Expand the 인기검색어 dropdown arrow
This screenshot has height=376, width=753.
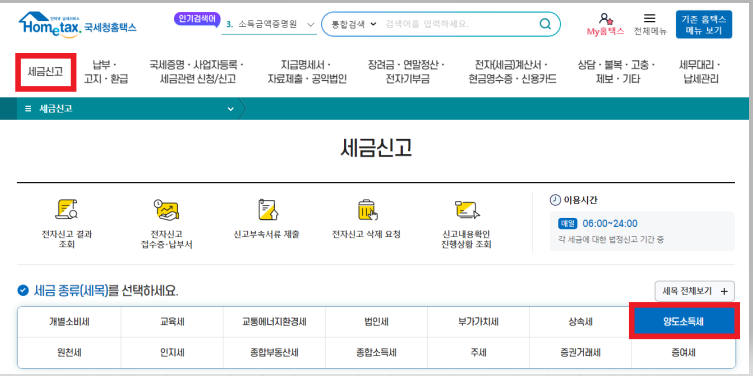coord(310,24)
